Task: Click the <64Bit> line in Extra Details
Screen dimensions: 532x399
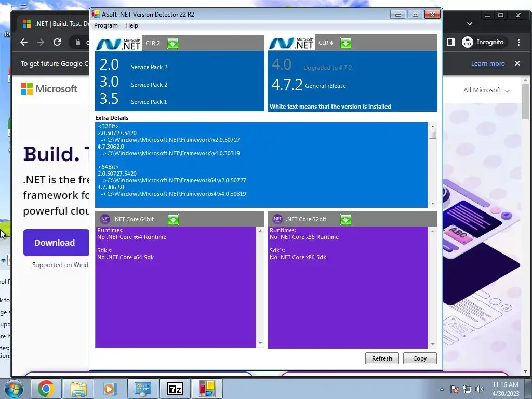Action: (x=108, y=167)
